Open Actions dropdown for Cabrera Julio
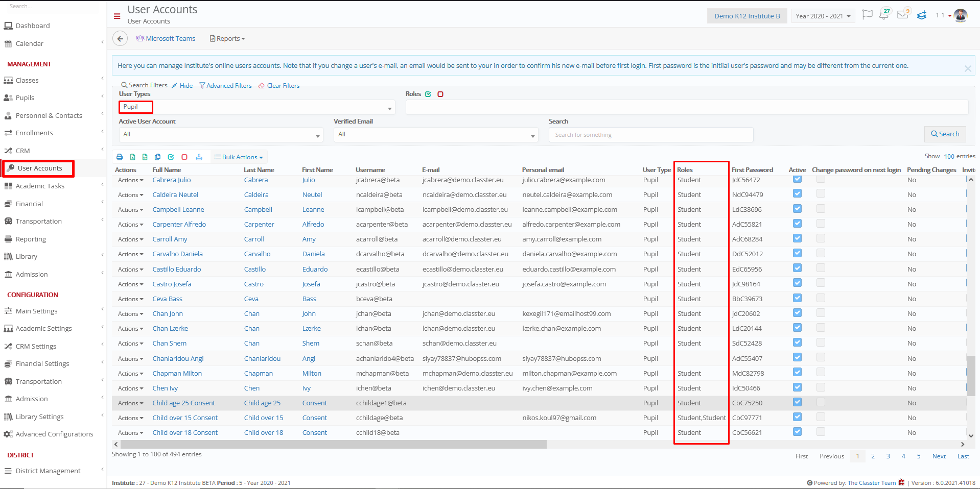The height and width of the screenshot is (489, 980). (130, 180)
